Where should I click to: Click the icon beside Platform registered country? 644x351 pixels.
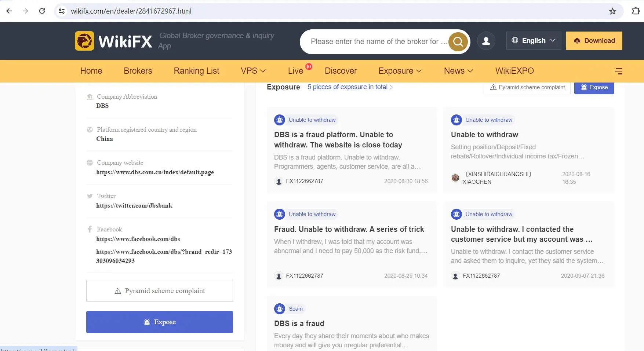pyautogui.click(x=90, y=129)
